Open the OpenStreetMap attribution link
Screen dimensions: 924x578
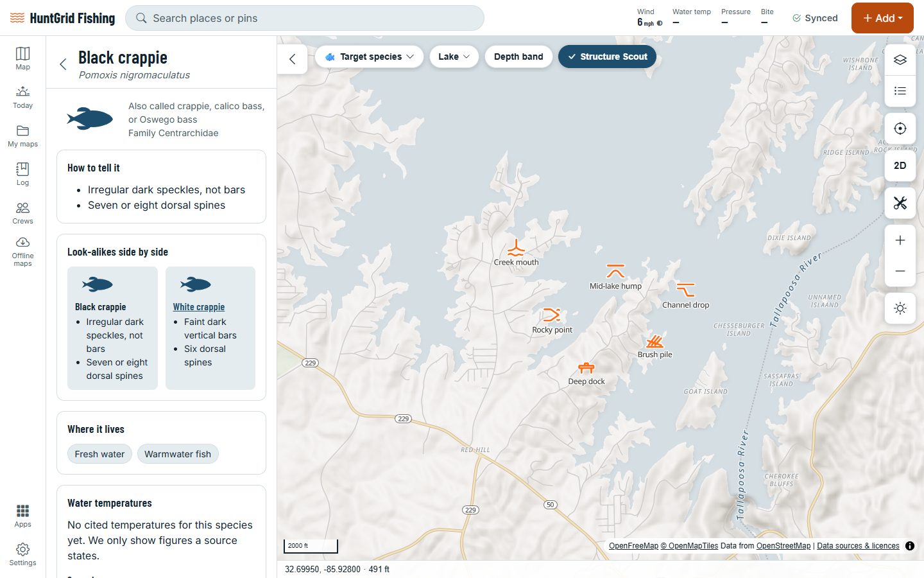[783, 546]
